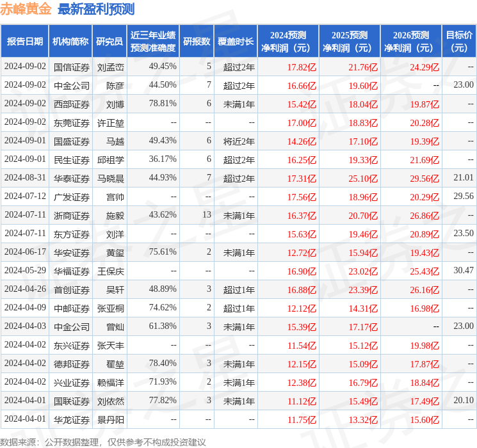Select the 民生证券 institution cell
The height and width of the screenshot is (448, 477).
point(72,160)
